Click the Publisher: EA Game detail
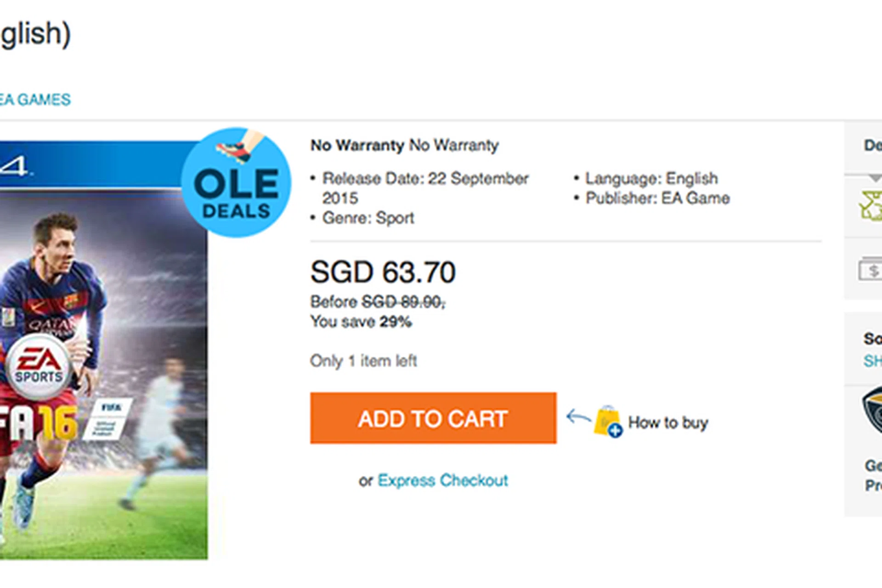Image resolution: width=882 pixels, height=588 pixels. [657, 198]
